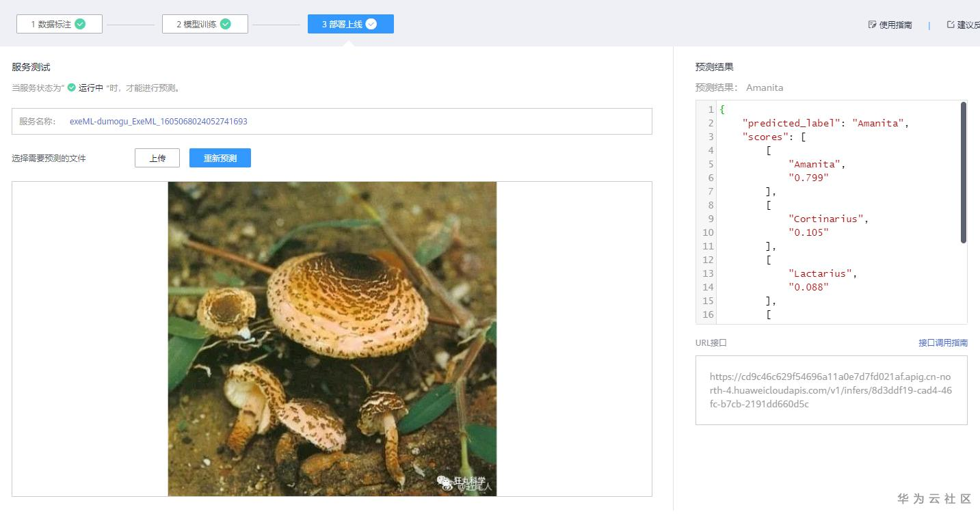Click the "Lactarius" entry in scores
This screenshot has width=980, height=516.
[823, 273]
